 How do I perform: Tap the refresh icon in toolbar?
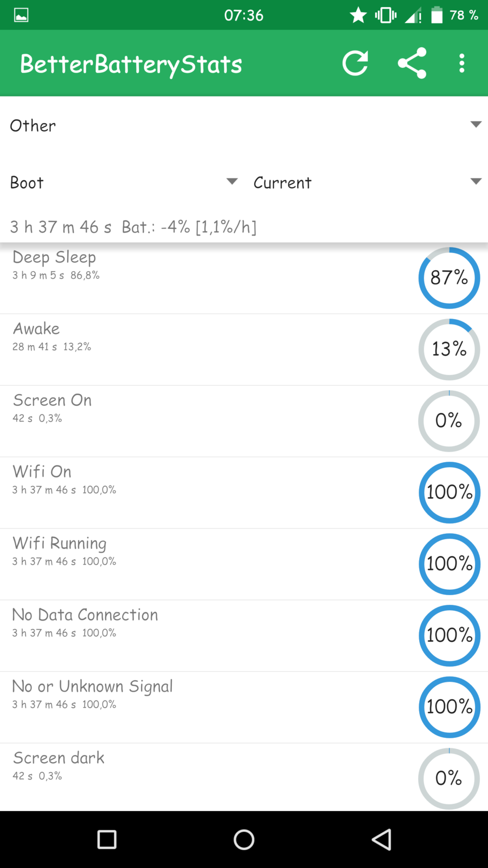(x=355, y=63)
